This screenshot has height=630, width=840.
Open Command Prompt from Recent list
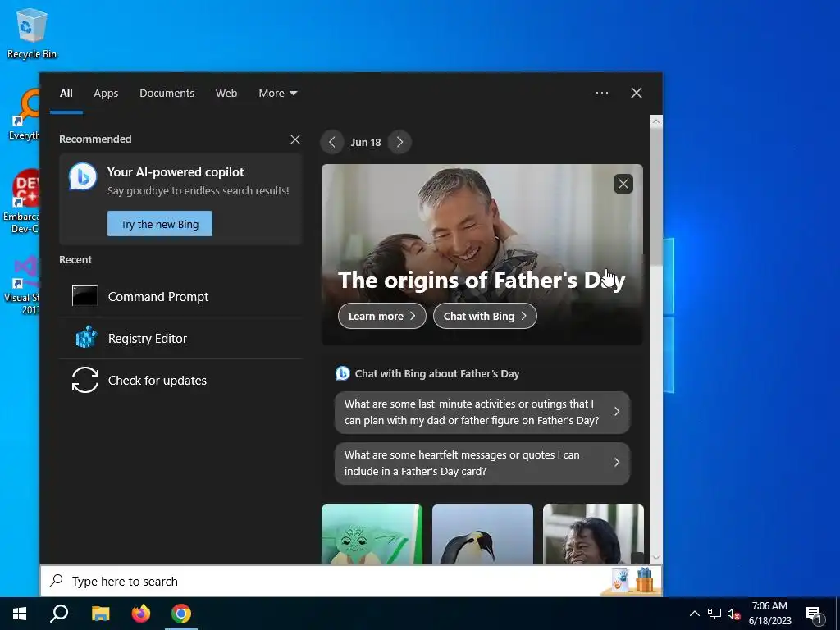(180, 296)
